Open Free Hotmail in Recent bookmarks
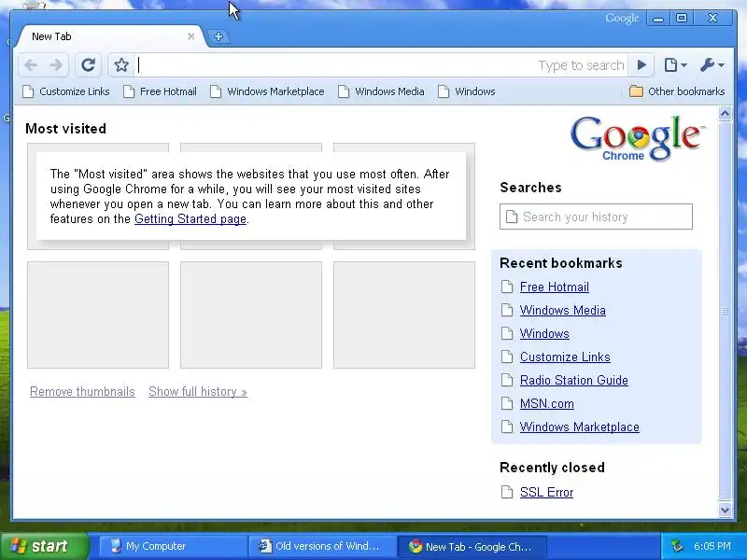The height and width of the screenshot is (560, 747). 555,287
